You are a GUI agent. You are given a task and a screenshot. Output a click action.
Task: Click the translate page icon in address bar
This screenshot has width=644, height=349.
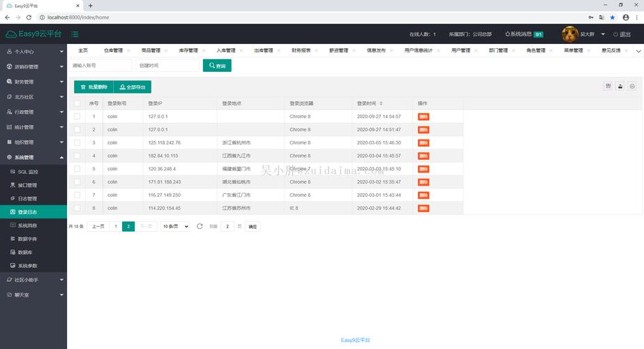click(601, 17)
